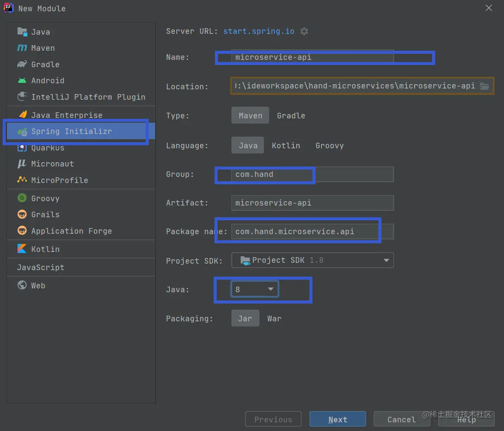
Task: Click the Next button
Action: pos(338,419)
